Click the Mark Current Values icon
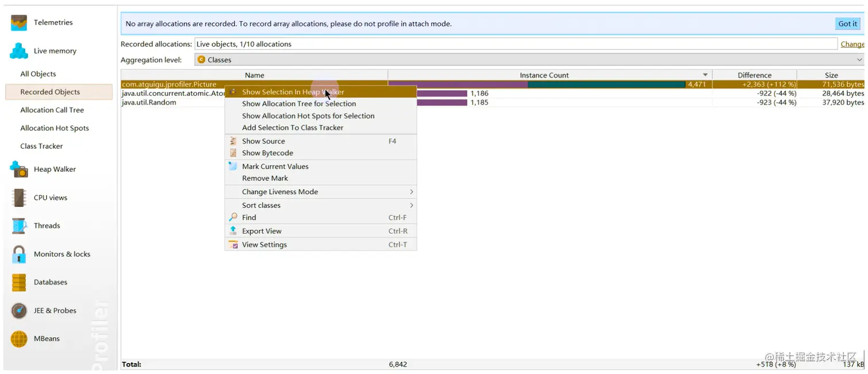868x374 pixels. point(233,167)
